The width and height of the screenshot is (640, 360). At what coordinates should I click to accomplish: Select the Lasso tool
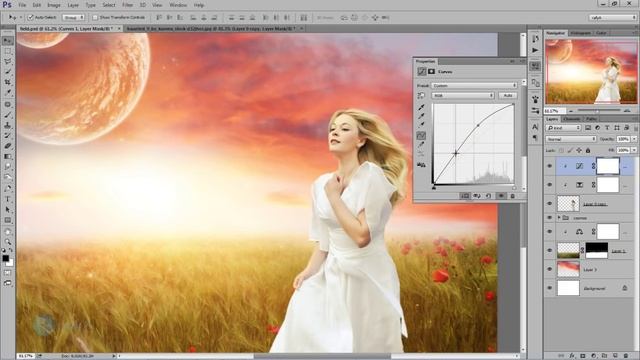[x=8, y=62]
